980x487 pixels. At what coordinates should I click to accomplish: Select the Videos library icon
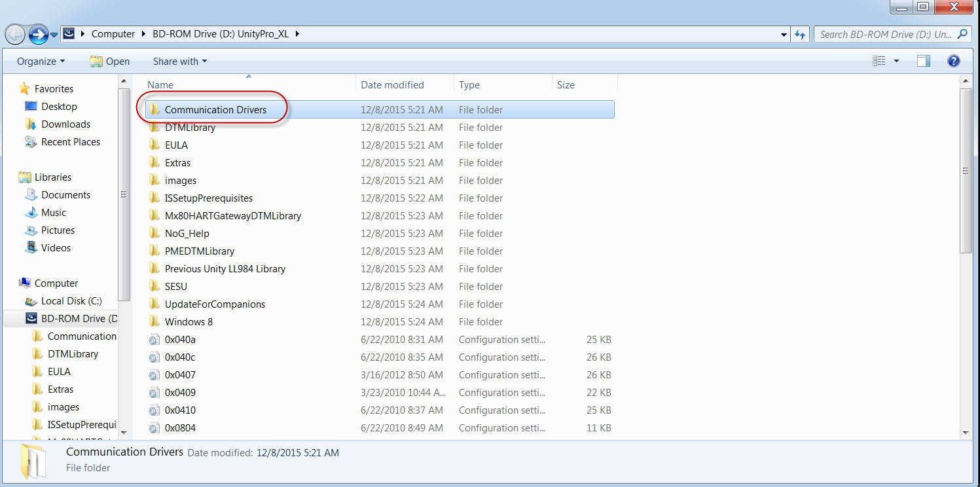[31, 247]
